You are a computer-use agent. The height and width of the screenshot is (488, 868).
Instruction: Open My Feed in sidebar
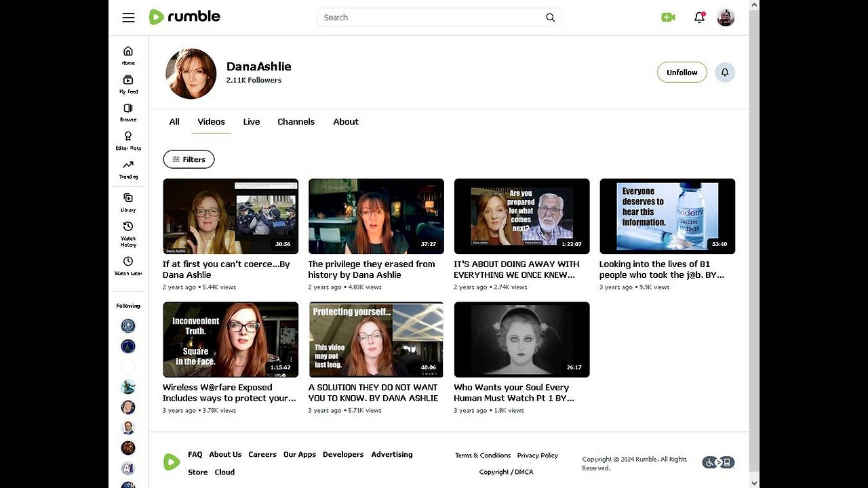tap(128, 84)
